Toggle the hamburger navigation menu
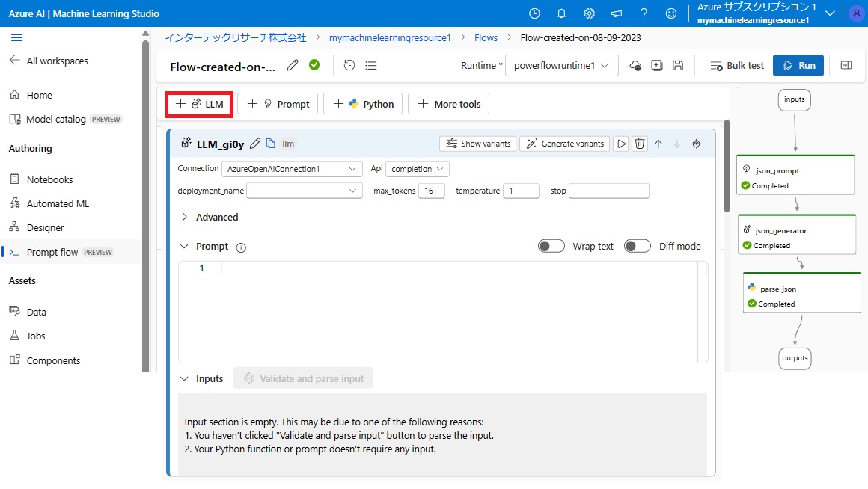Screen dimensions: 868x489 point(16,37)
